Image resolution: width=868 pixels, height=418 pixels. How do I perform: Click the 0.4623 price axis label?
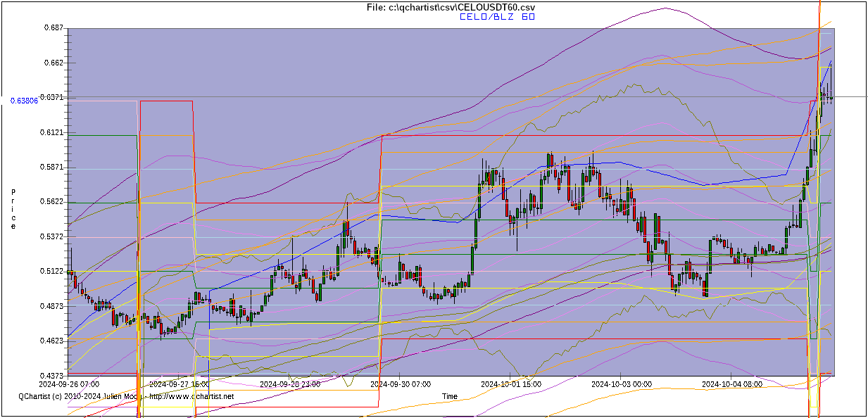pos(51,341)
